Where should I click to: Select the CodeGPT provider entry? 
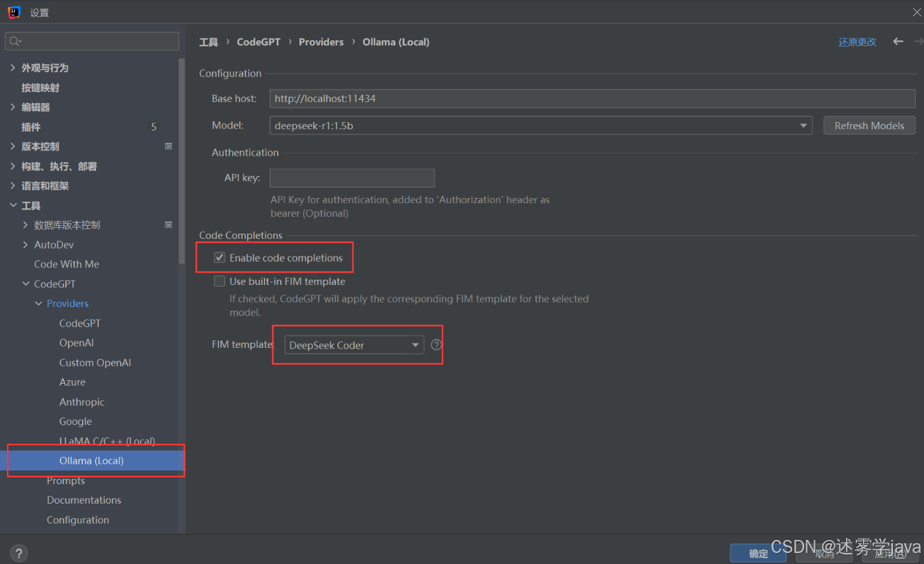click(80, 323)
